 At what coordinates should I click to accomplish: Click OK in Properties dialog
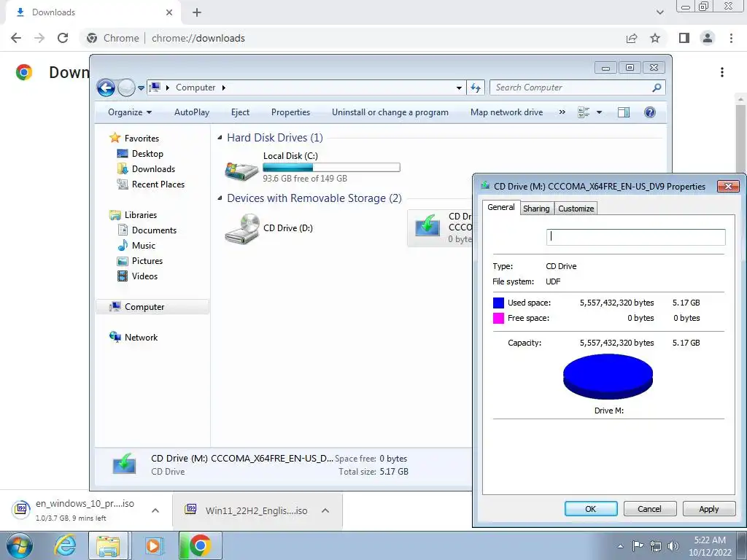tap(591, 508)
